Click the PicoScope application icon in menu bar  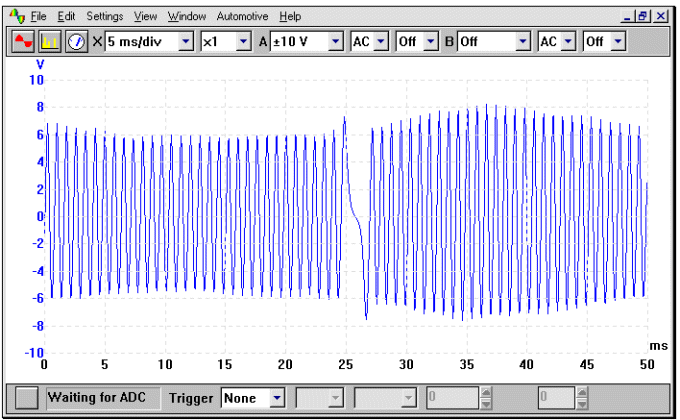(16, 16)
